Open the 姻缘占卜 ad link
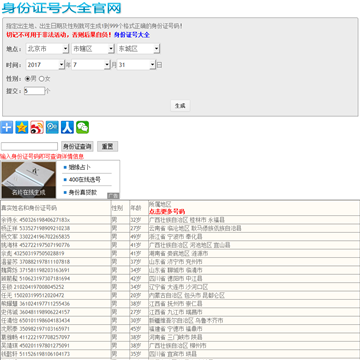 point(80,167)
